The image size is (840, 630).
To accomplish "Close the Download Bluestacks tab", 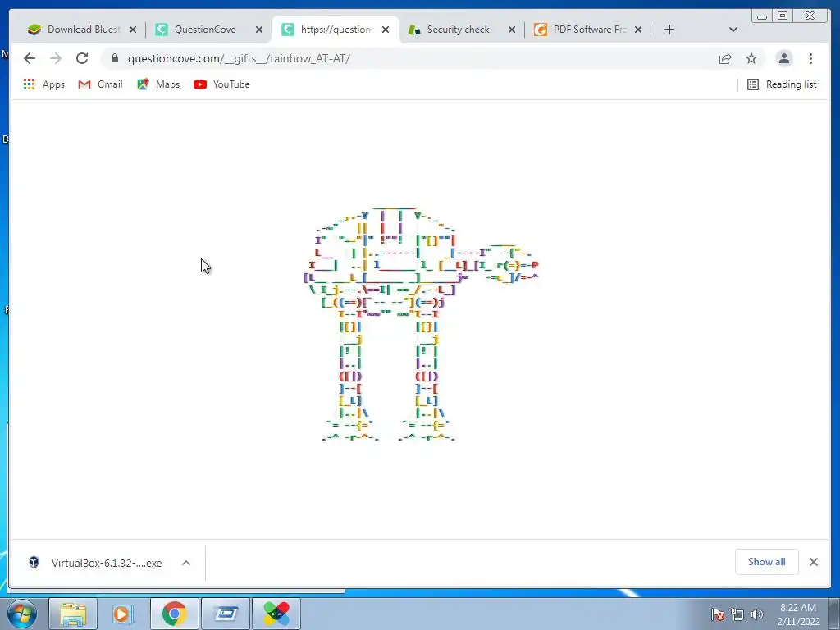I will pos(133,30).
